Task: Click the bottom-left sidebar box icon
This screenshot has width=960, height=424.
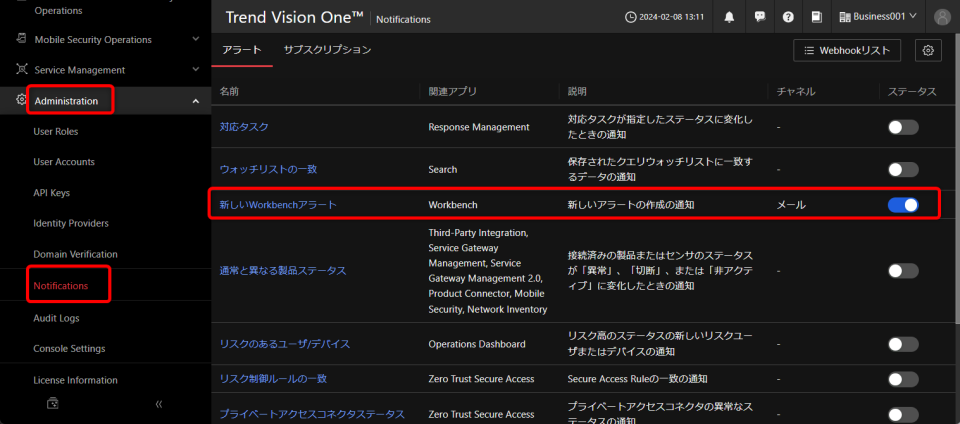Action: (x=53, y=403)
